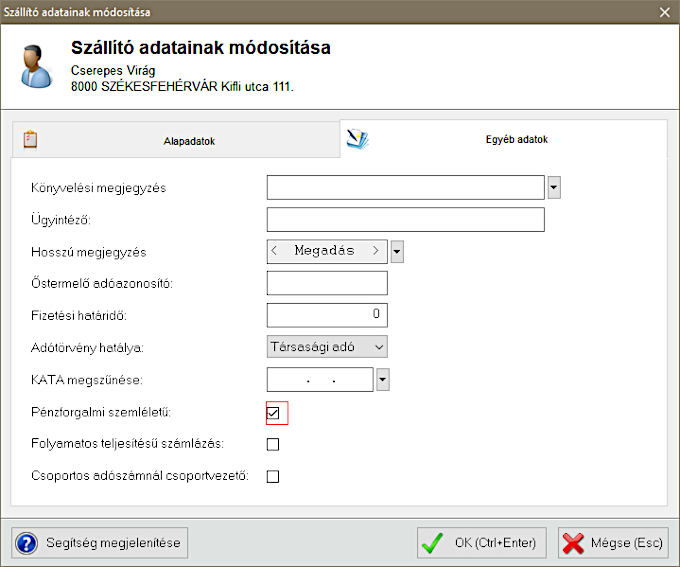Click the green checkmark icon on OK

click(x=433, y=543)
